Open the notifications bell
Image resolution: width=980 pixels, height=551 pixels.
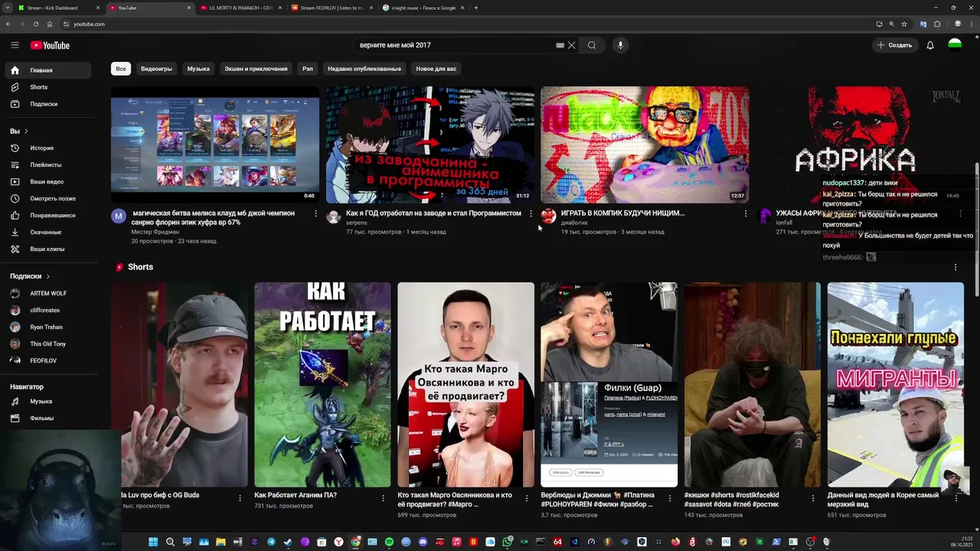(930, 45)
